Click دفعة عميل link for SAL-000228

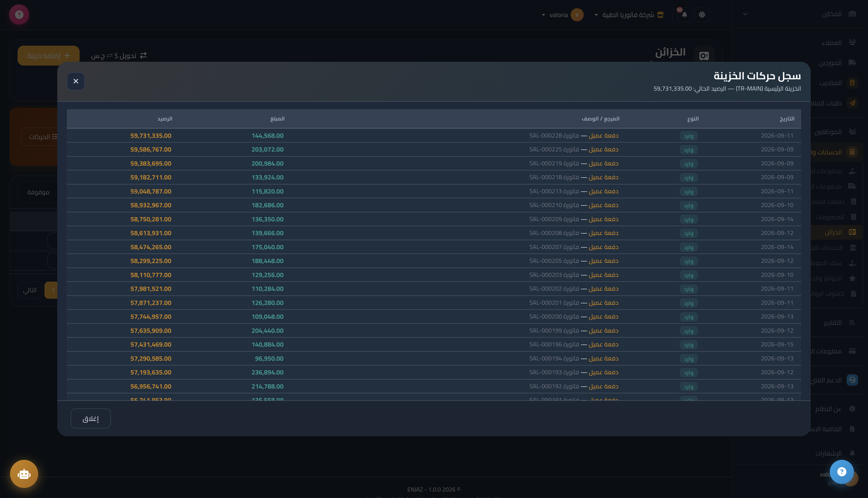(x=603, y=136)
